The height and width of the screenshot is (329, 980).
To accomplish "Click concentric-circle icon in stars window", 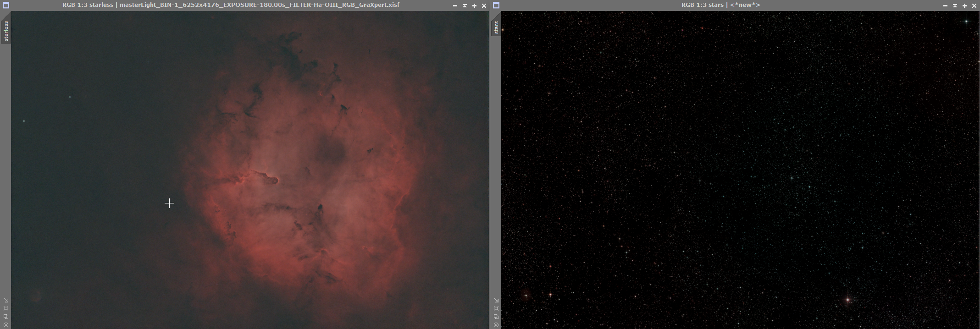I will (x=496, y=325).
